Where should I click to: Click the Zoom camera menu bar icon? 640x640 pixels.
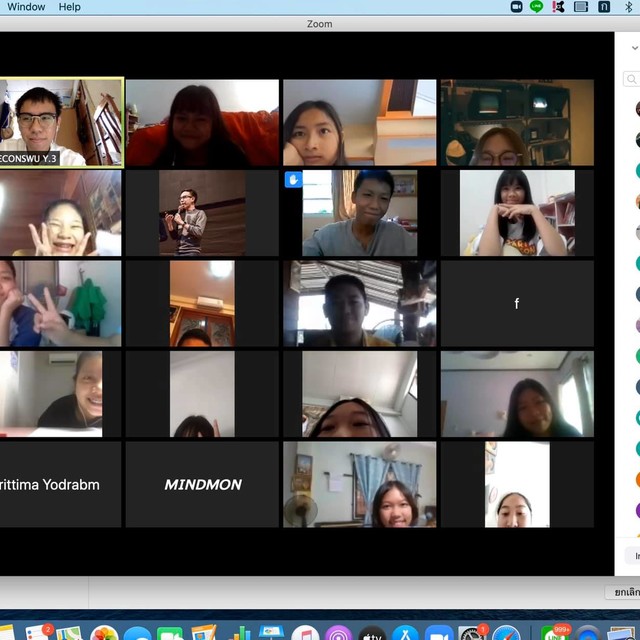(516, 7)
